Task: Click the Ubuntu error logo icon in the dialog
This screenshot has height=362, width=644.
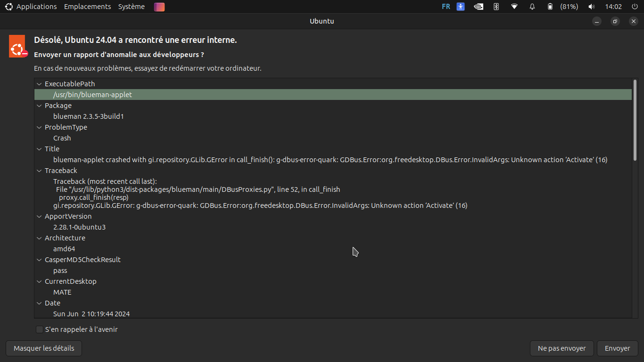Action: [x=18, y=46]
